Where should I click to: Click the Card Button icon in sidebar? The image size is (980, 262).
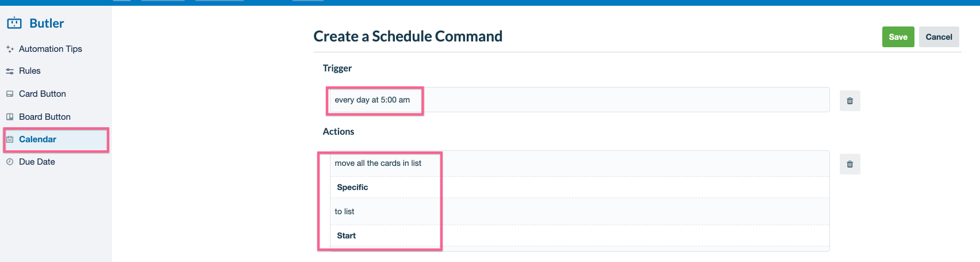point(10,94)
